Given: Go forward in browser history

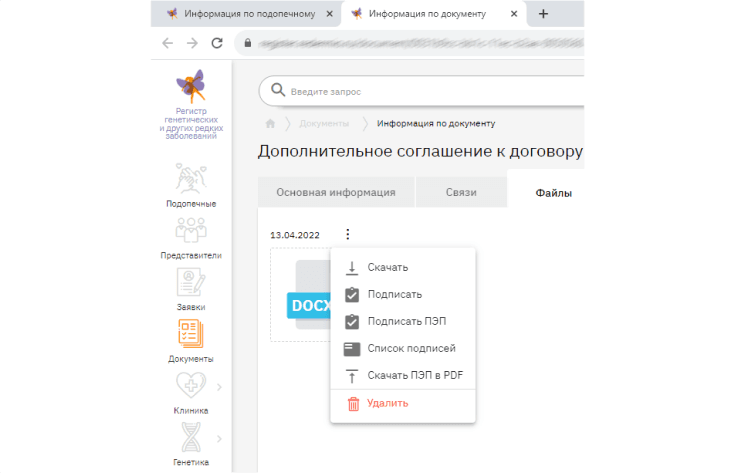Looking at the screenshot, I should point(192,43).
